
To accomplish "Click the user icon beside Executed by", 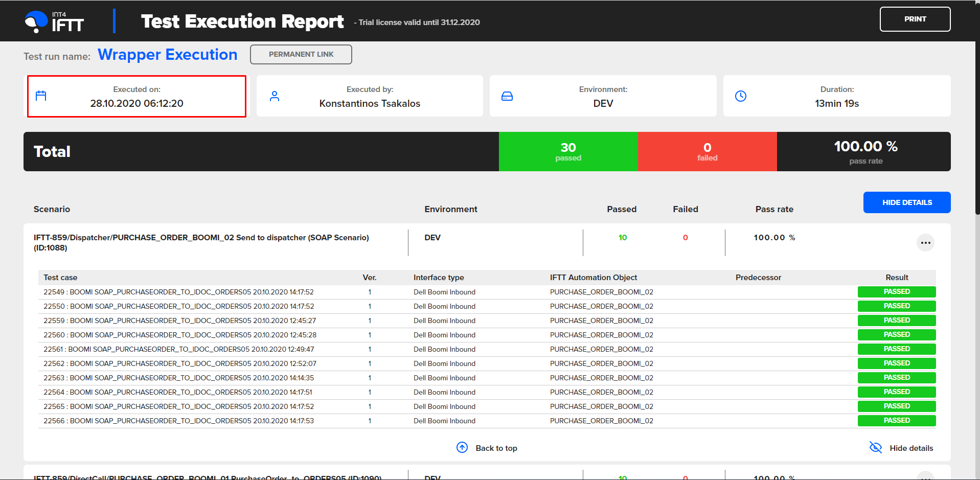I will click(x=275, y=96).
